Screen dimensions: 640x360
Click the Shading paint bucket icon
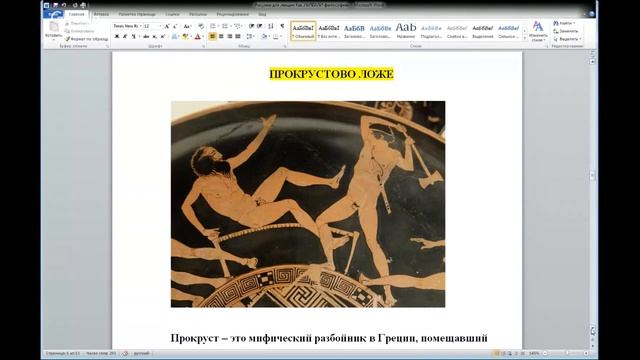pos(264,37)
